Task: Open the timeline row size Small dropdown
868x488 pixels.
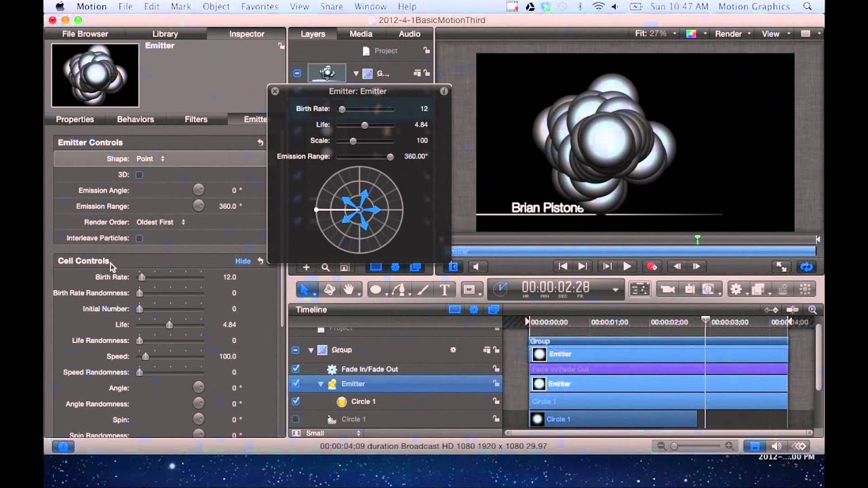Action: click(x=332, y=433)
